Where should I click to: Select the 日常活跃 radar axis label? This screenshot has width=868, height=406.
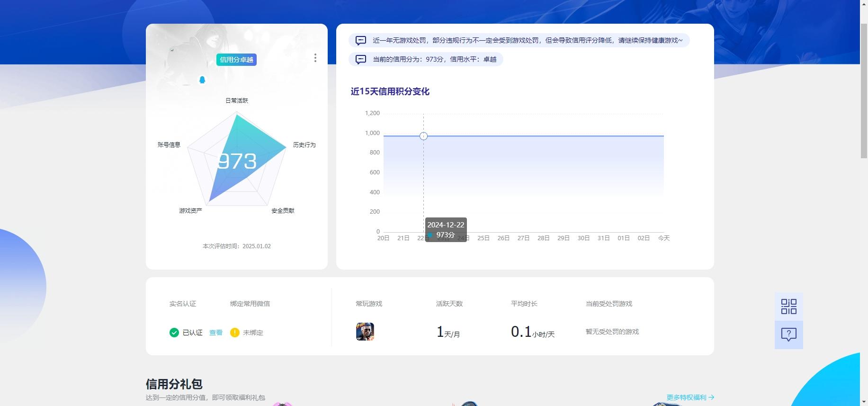point(237,100)
